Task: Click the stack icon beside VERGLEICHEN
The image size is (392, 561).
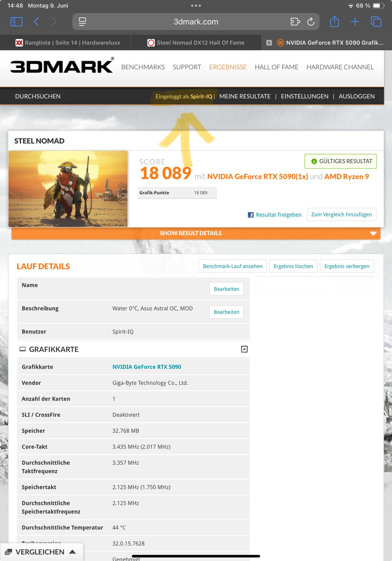Action: coord(8,552)
